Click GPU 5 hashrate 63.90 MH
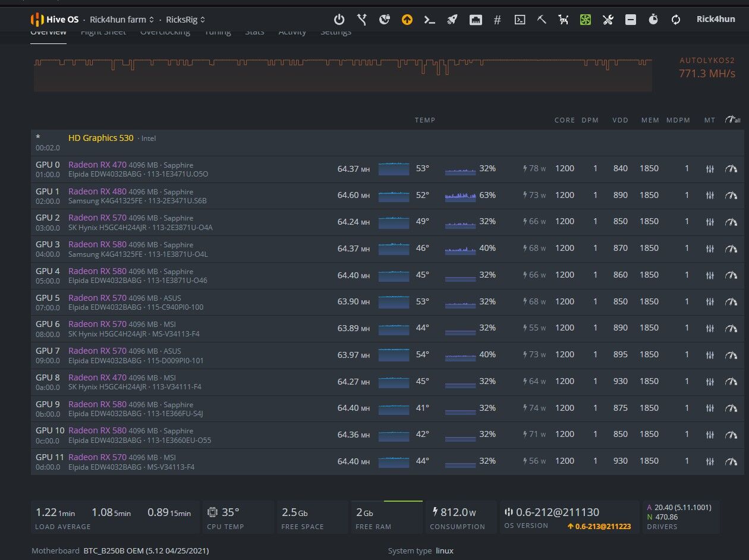The image size is (749, 560). point(354,301)
